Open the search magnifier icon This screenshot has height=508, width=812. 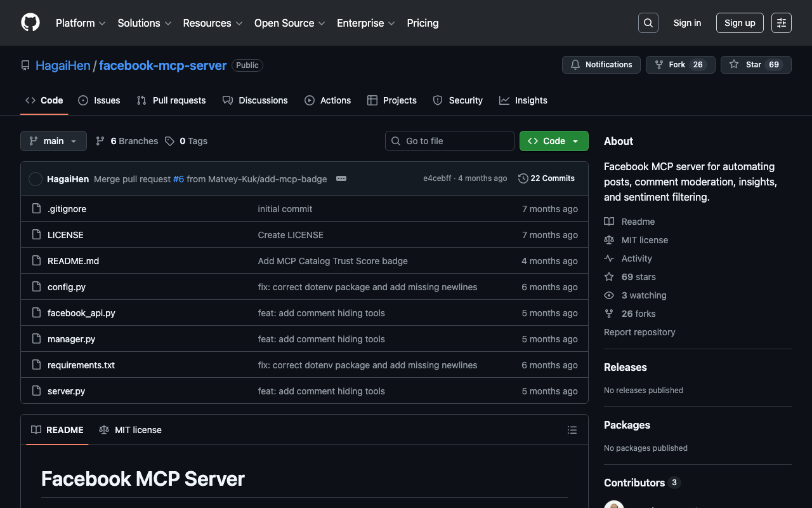[648, 23]
